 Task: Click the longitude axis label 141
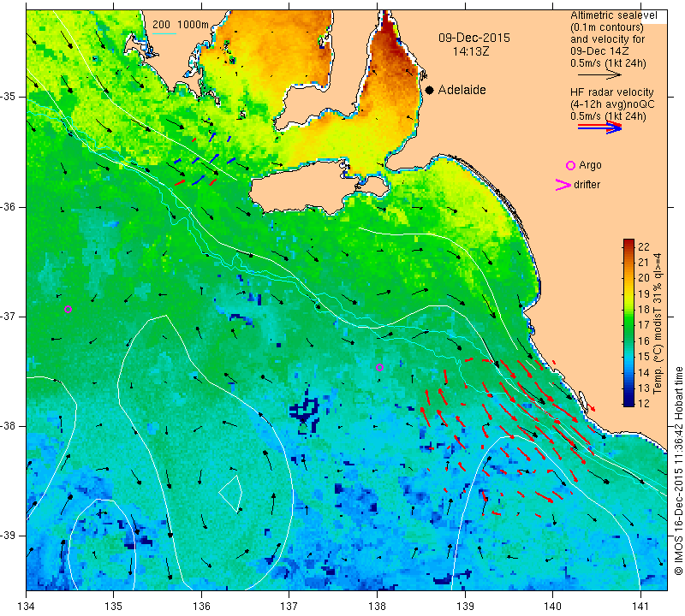click(640, 607)
